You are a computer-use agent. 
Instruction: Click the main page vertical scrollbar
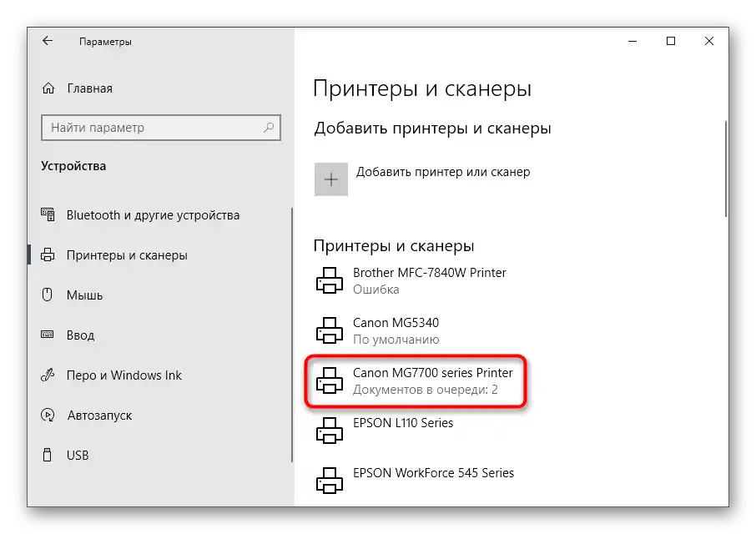click(x=726, y=169)
